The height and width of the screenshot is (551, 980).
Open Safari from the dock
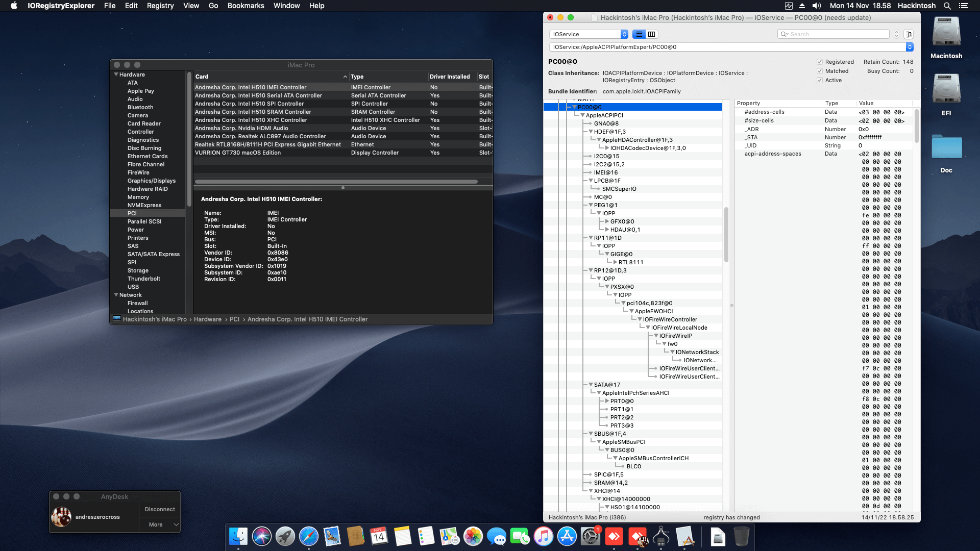309,537
